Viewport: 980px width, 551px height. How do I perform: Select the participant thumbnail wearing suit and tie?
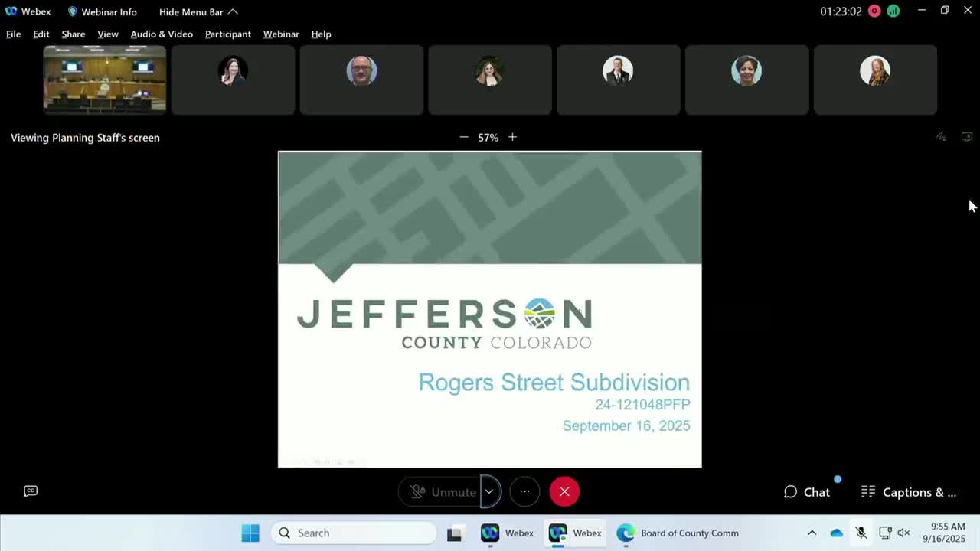[618, 80]
